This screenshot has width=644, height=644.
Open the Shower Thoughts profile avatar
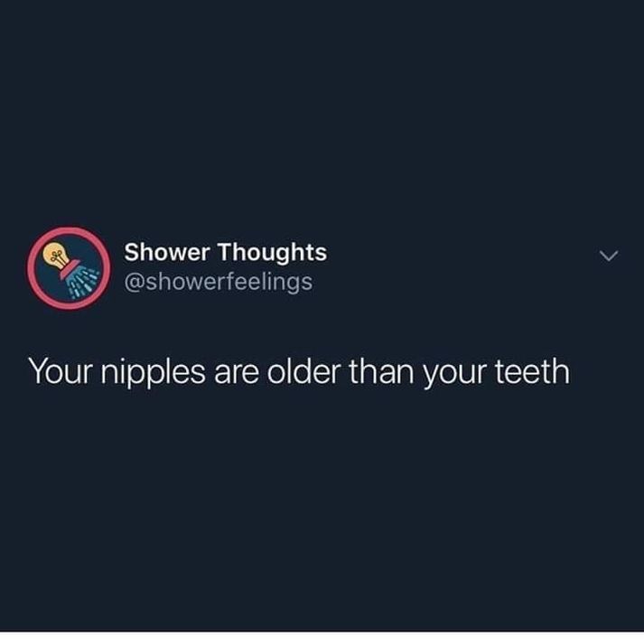pos(69,268)
